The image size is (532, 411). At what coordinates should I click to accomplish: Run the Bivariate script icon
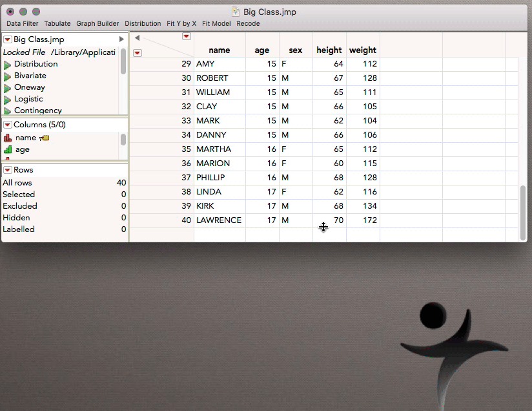click(9, 76)
